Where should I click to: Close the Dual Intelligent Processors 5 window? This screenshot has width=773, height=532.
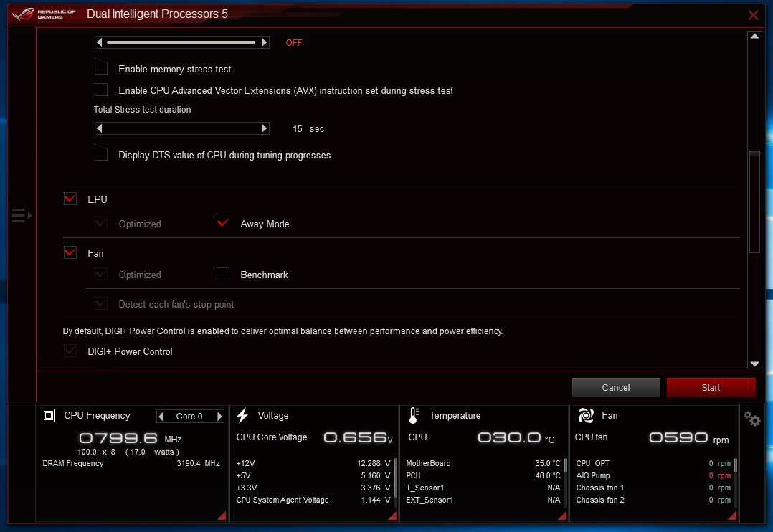753,15
